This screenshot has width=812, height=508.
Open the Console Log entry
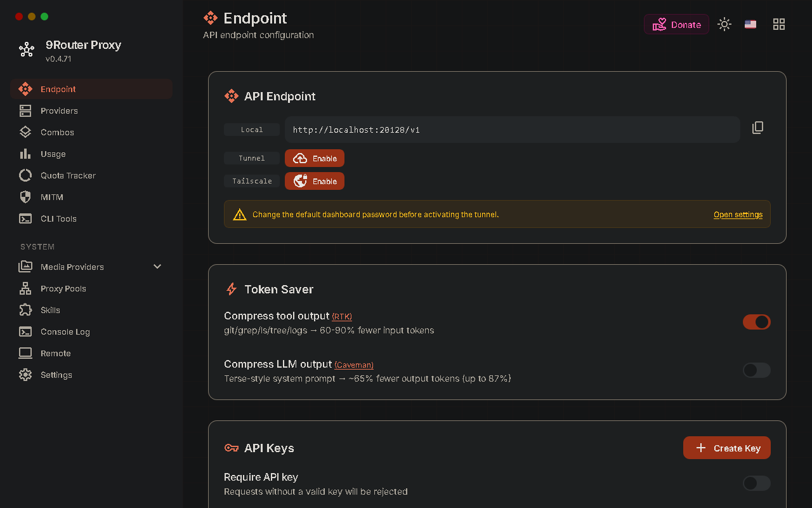click(91, 331)
